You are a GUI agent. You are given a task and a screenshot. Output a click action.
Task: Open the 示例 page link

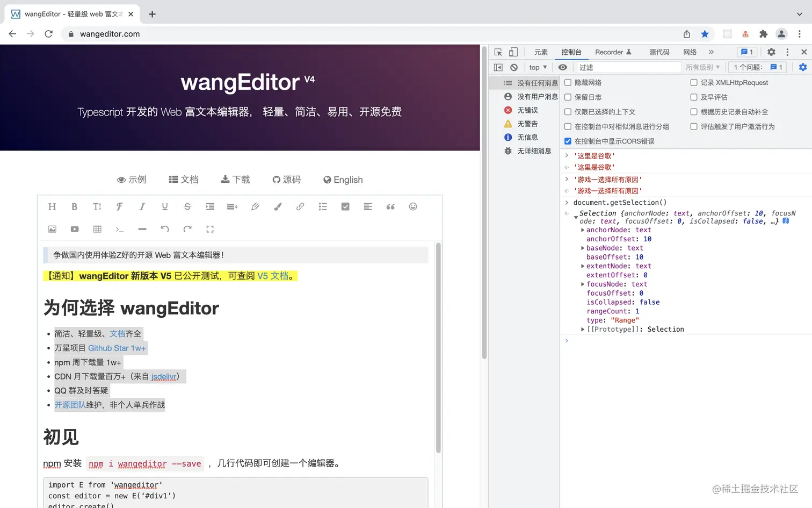132,180
